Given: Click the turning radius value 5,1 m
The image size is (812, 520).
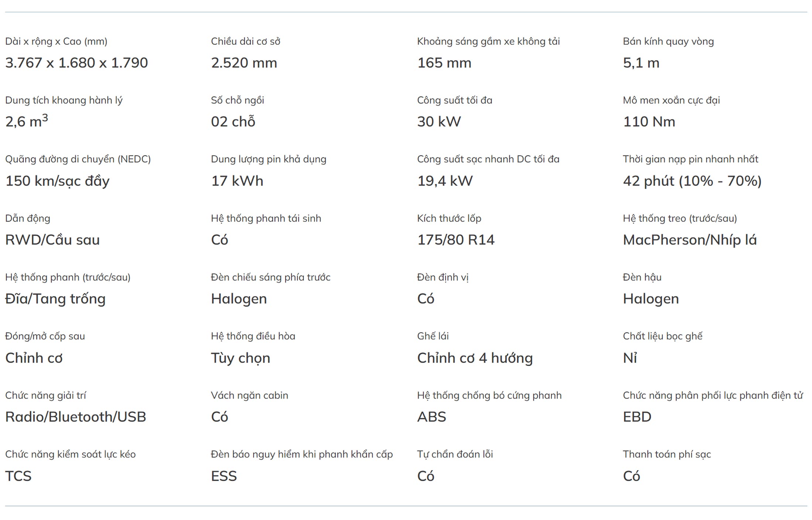Looking at the screenshot, I should [641, 63].
